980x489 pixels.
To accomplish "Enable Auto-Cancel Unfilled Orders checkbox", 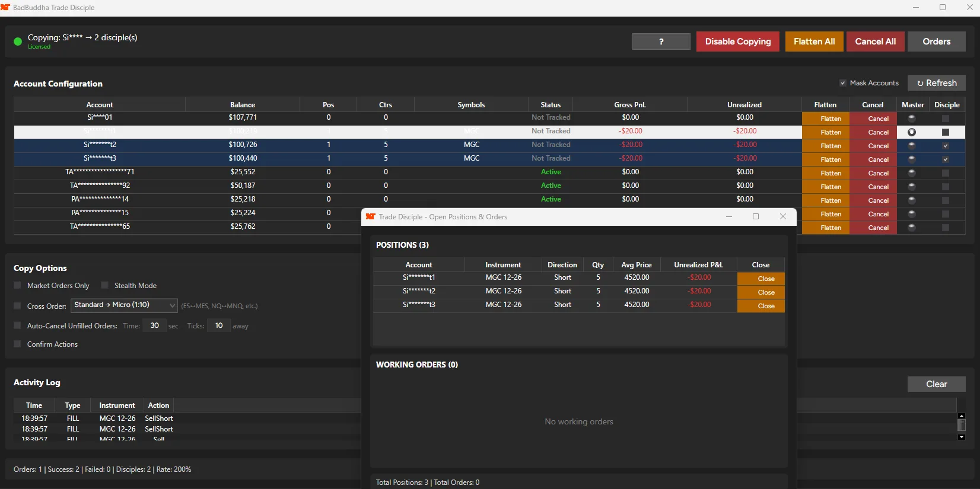I will 17,325.
